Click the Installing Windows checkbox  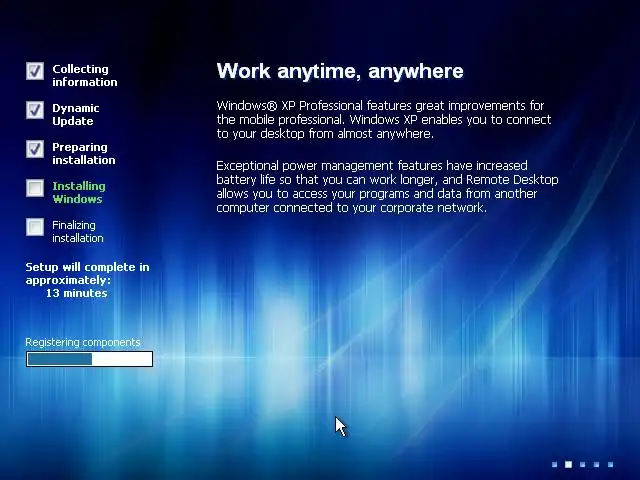coord(35,188)
